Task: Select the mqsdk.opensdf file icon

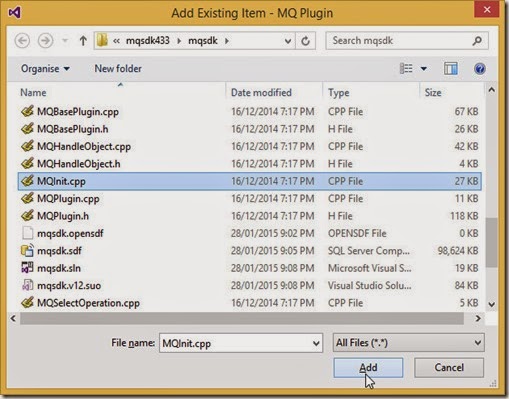Action: click(27, 233)
